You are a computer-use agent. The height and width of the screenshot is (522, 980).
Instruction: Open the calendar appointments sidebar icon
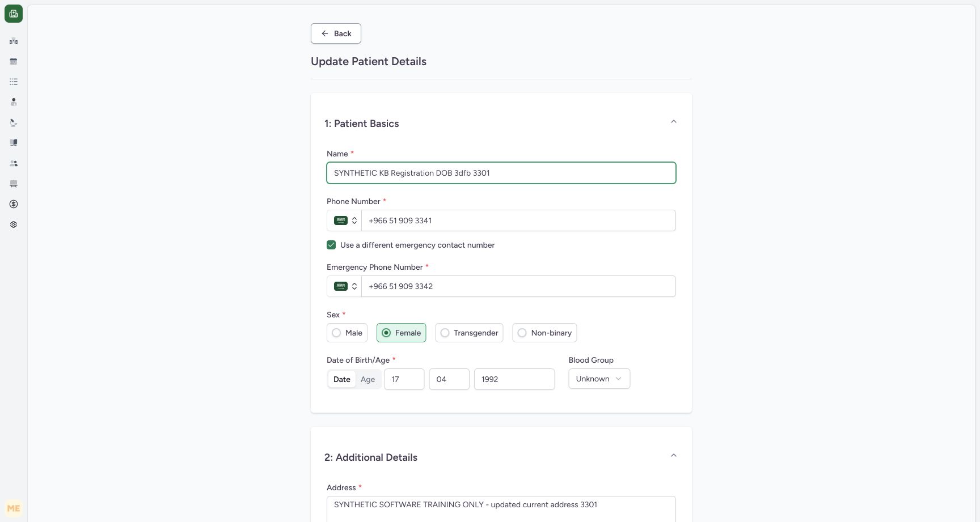pyautogui.click(x=14, y=61)
